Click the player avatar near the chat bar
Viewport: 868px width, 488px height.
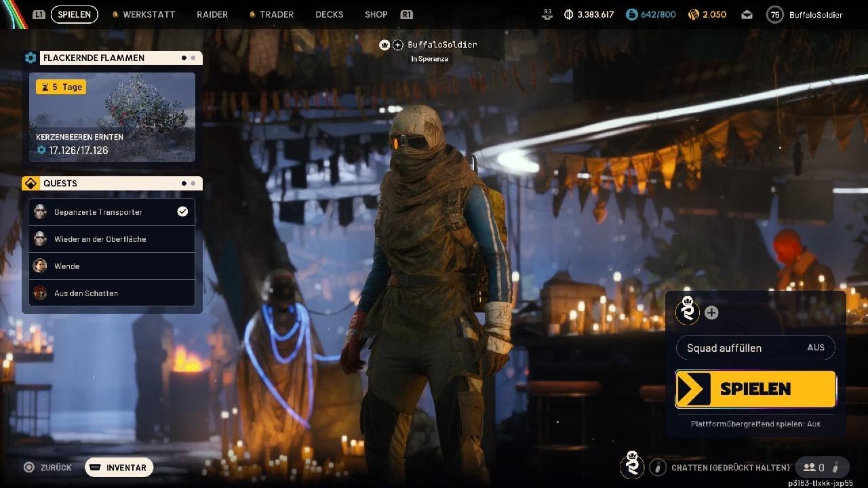click(x=632, y=465)
